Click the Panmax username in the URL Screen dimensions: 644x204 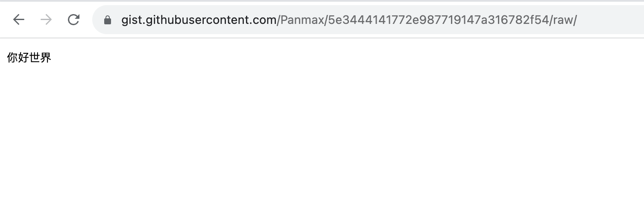(302, 20)
